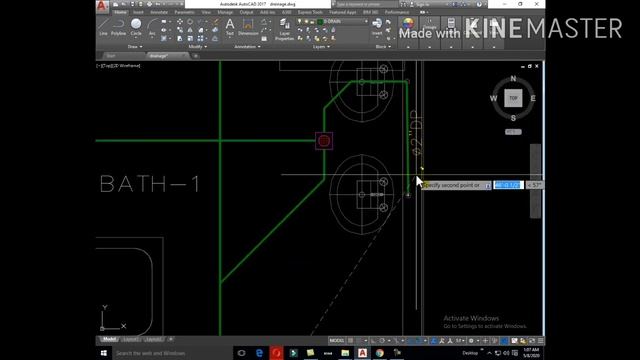Expand the Draw panel dropdown
640x360 pixels.
(x=135, y=47)
